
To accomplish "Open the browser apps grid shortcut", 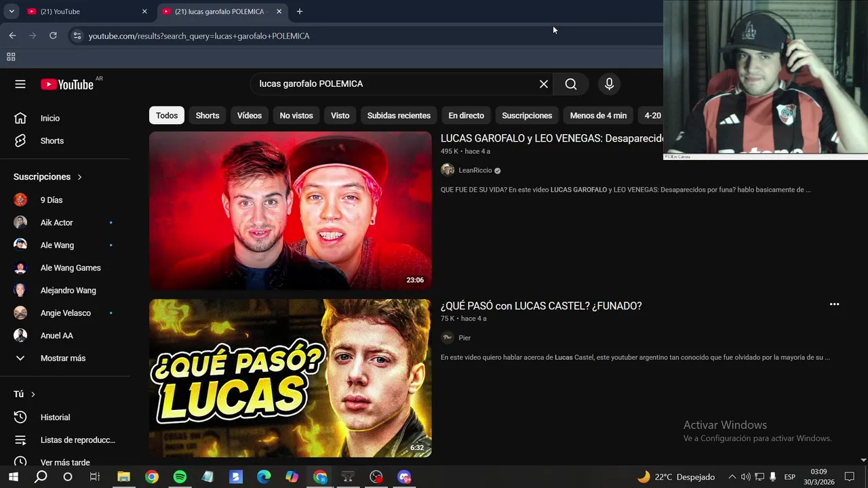I will pos(11,57).
